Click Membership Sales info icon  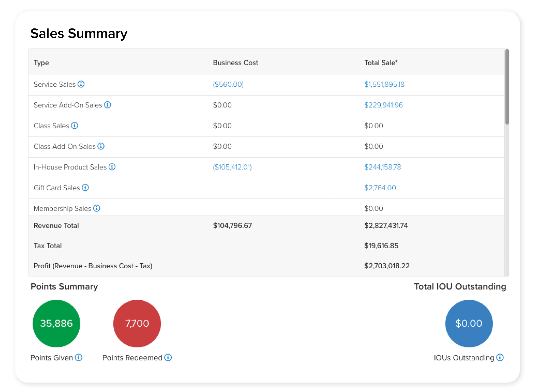pos(97,208)
